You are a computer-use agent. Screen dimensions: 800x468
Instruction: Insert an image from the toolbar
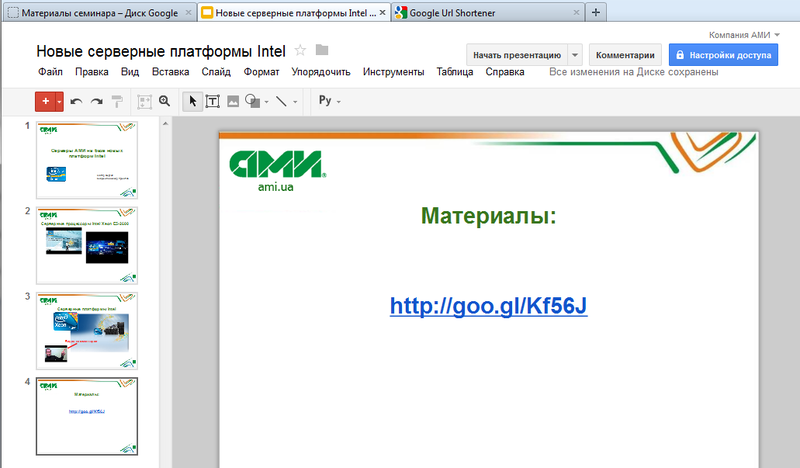[233, 102]
